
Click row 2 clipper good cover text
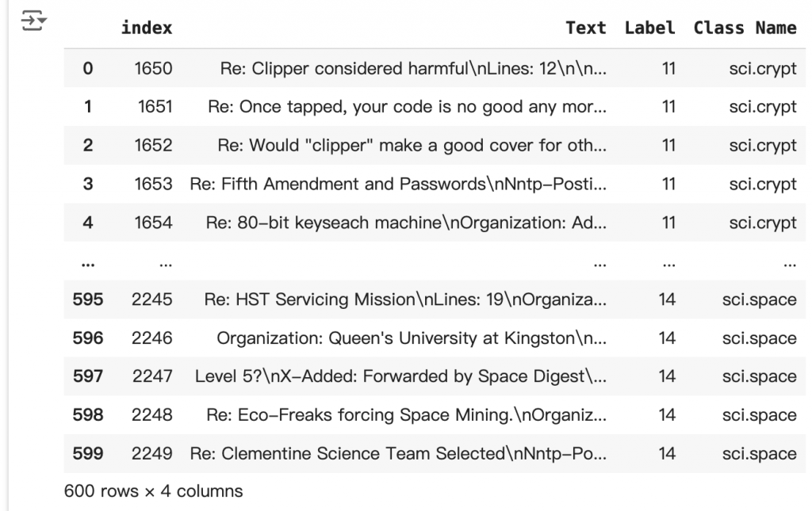pyautogui.click(x=412, y=145)
